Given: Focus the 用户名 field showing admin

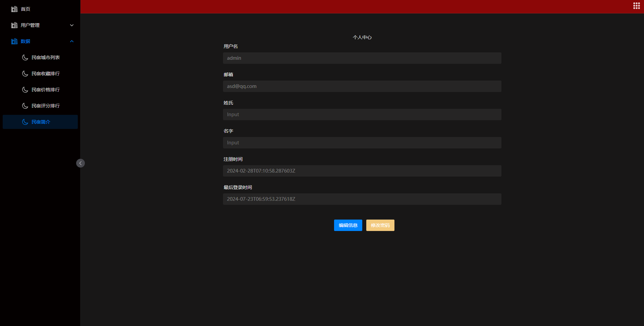Looking at the screenshot, I should 362,58.
